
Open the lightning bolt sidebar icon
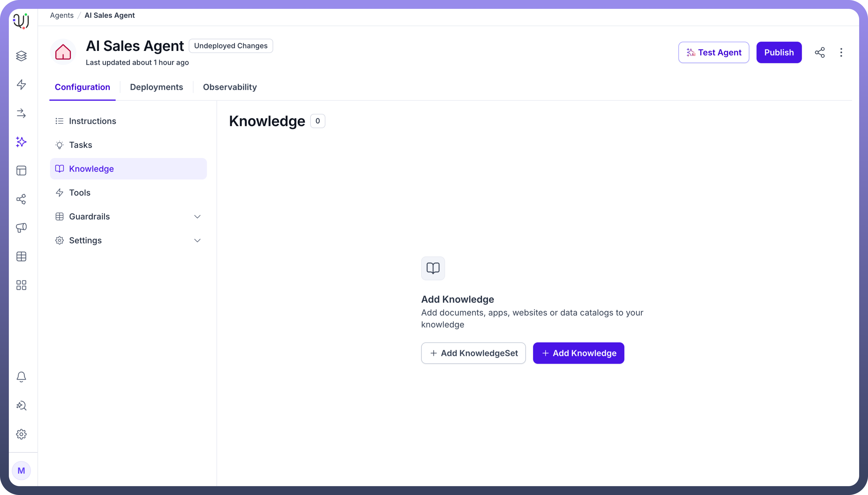21,84
